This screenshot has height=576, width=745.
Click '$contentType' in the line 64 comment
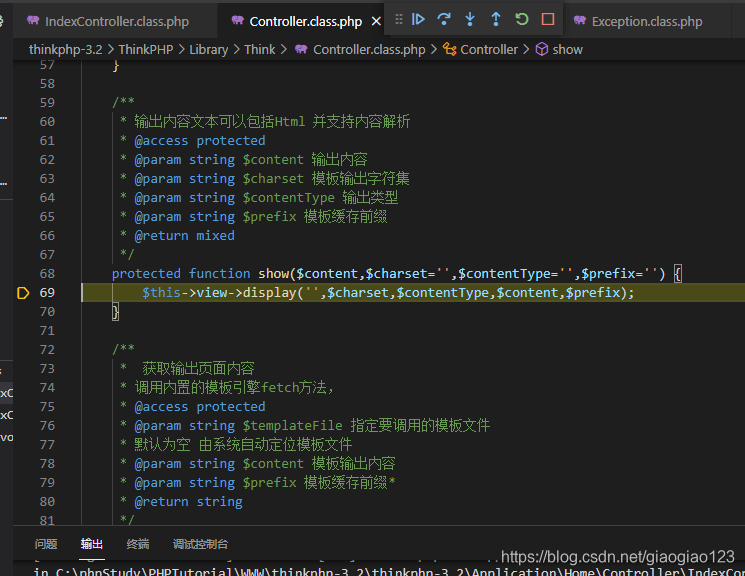[289, 198]
